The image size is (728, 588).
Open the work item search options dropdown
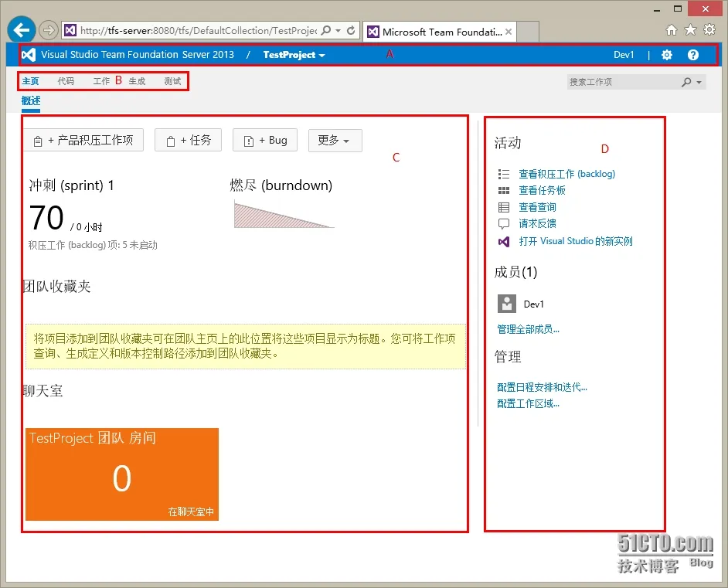pyautogui.click(x=699, y=82)
